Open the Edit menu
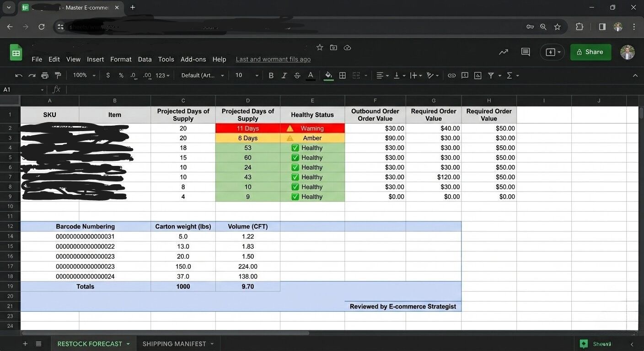The width and height of the screenshot is (644, 351). [54, 59]
